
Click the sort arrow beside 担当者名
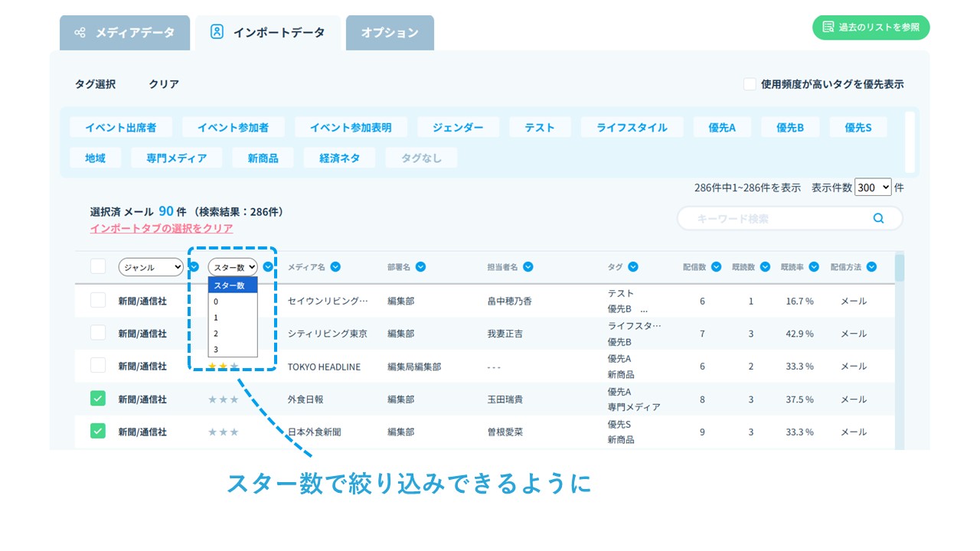coord(528,267)
